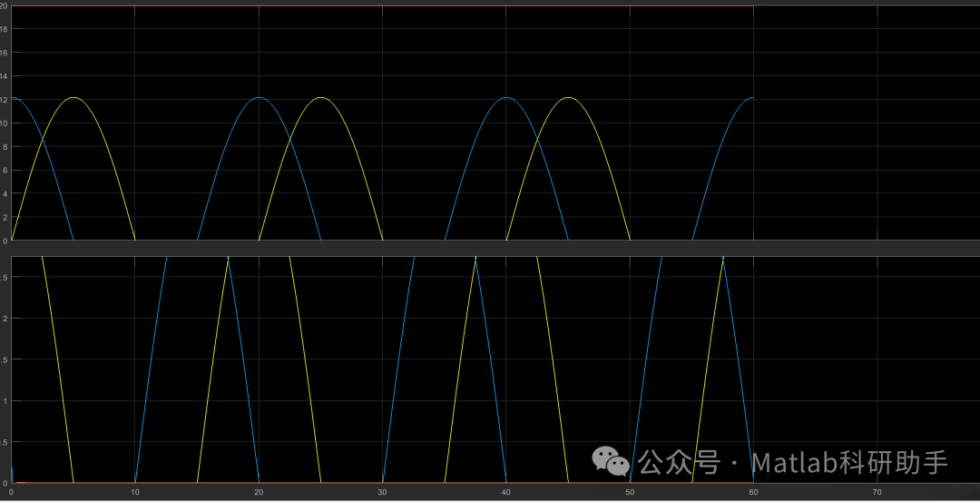Select the lower scope plot with triangular pulses
This screenshot has height=502, width=980.
pos(495,369)
